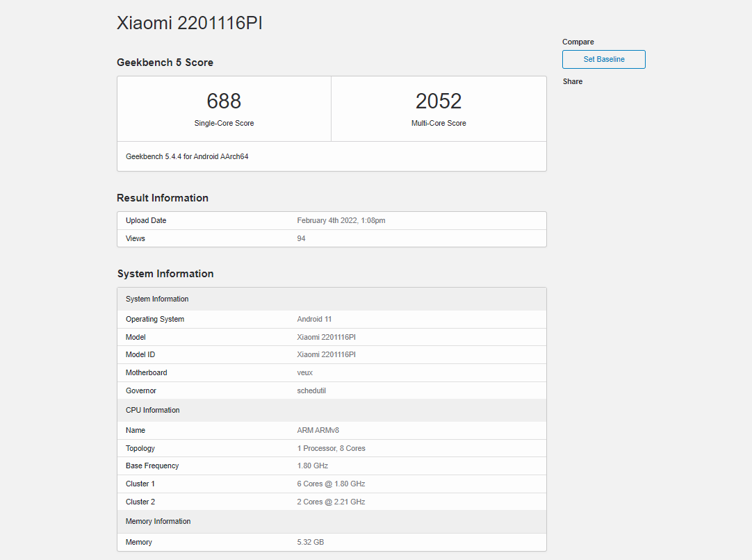
Task: Click the Multi-Core Score label
Action: click(439, 123)
